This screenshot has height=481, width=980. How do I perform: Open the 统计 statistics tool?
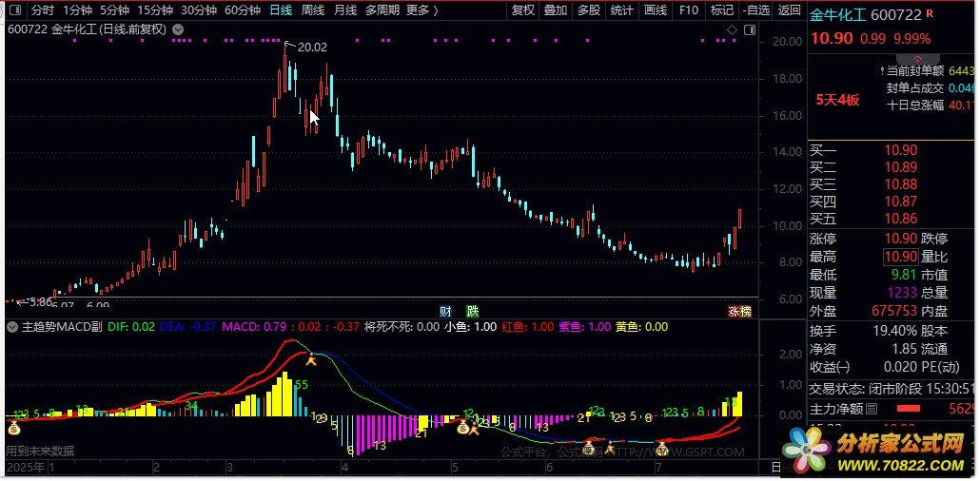coord(622,10)
